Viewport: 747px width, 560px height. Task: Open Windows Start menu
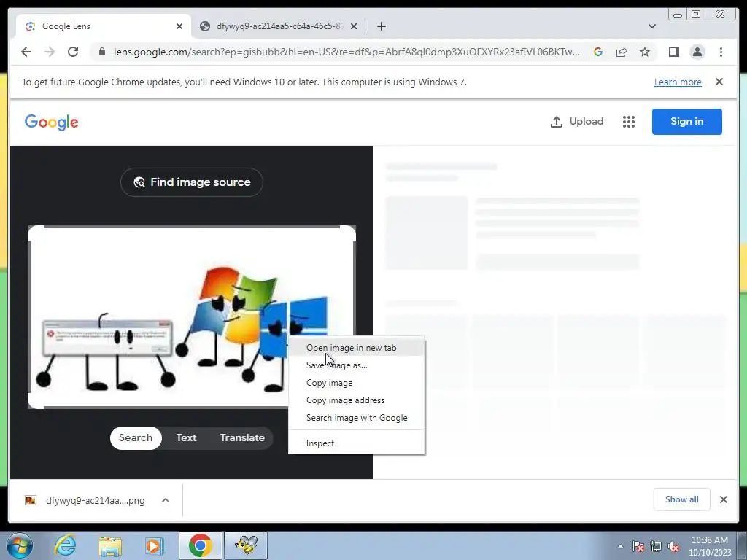[20, 545]
